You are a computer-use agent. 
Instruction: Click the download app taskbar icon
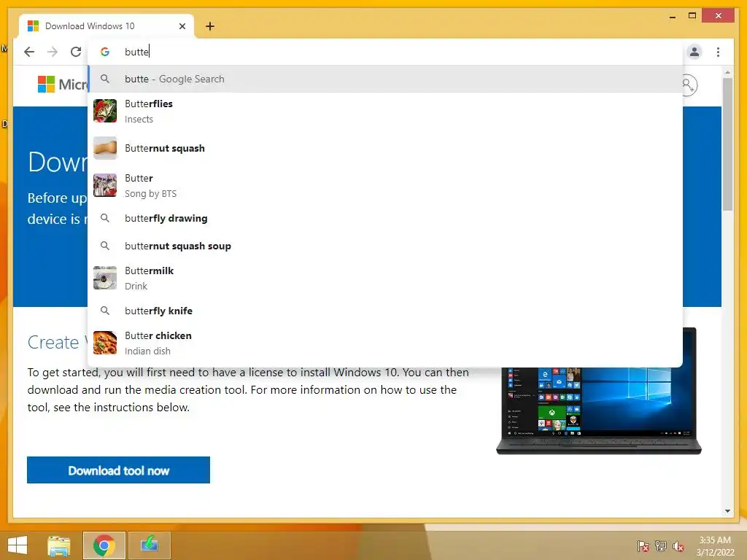(149, 545)
